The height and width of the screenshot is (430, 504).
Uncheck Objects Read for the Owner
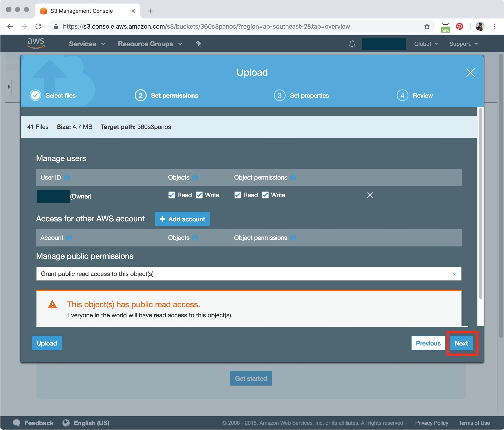coord(171,195)
